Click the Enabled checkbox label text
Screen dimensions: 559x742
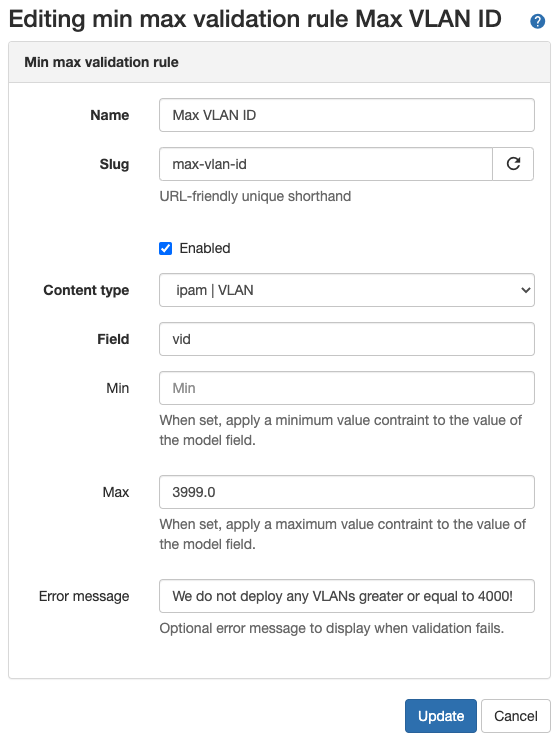204,248
